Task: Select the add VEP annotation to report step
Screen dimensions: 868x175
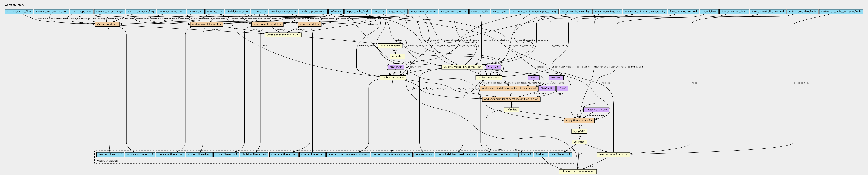Action: [x=578, y=172]
